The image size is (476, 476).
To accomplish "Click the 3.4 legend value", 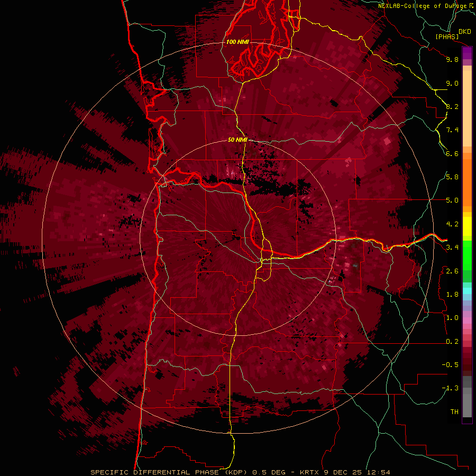I will click(452, 248).
